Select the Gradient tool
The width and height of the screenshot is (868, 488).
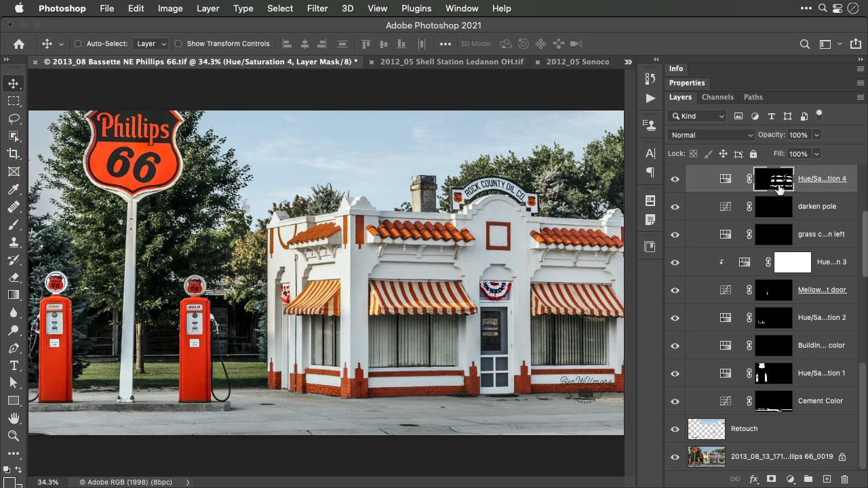click(14, 295)
